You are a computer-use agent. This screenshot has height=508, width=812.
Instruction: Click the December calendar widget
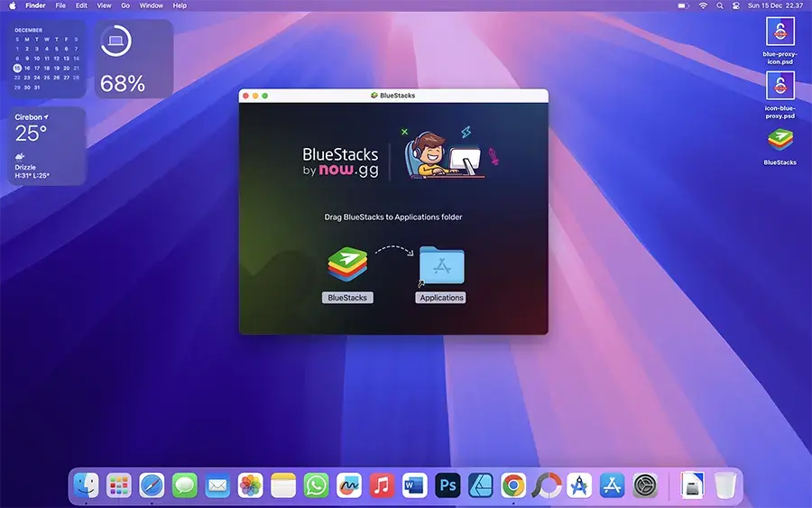(x=47, y=59)
